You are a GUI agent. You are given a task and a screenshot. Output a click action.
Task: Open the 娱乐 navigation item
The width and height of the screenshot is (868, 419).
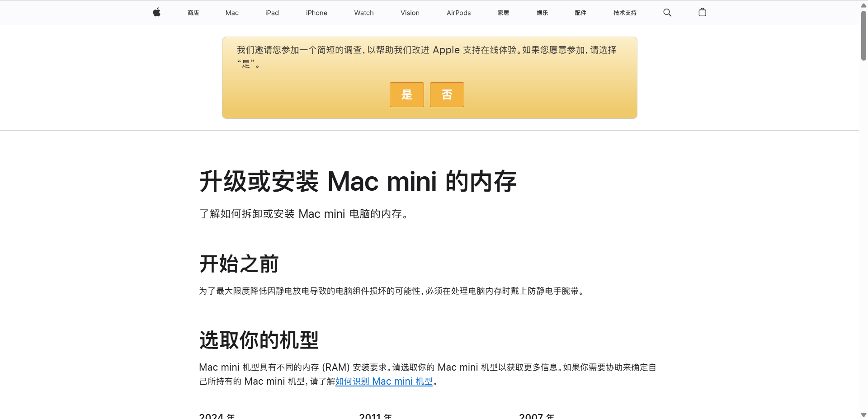542,13
